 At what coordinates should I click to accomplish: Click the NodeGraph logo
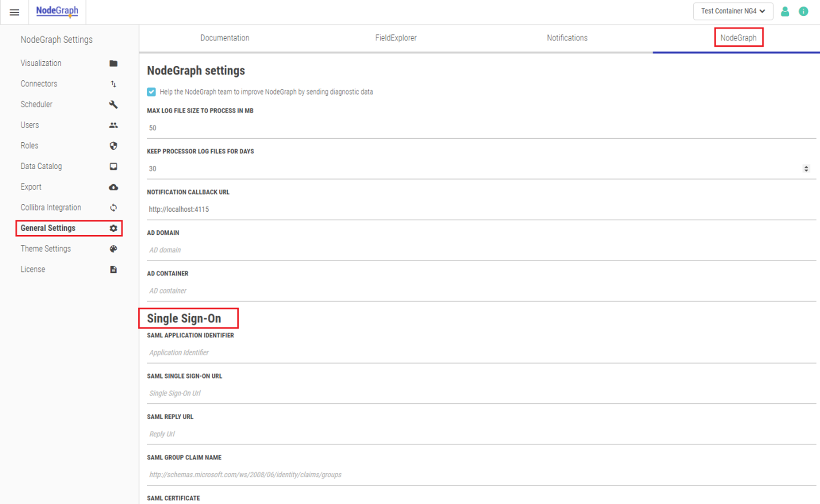coord(57,11)
